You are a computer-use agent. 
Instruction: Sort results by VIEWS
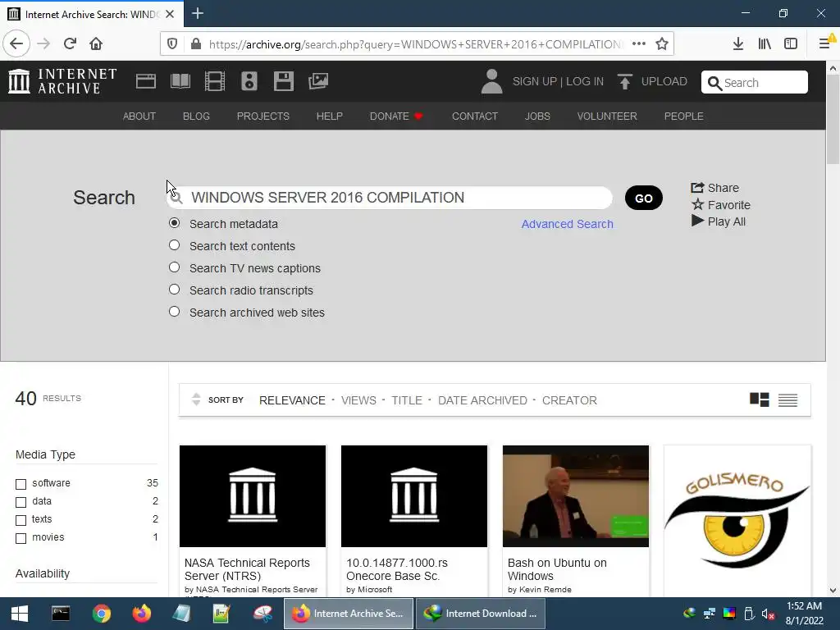pos(358,400)
